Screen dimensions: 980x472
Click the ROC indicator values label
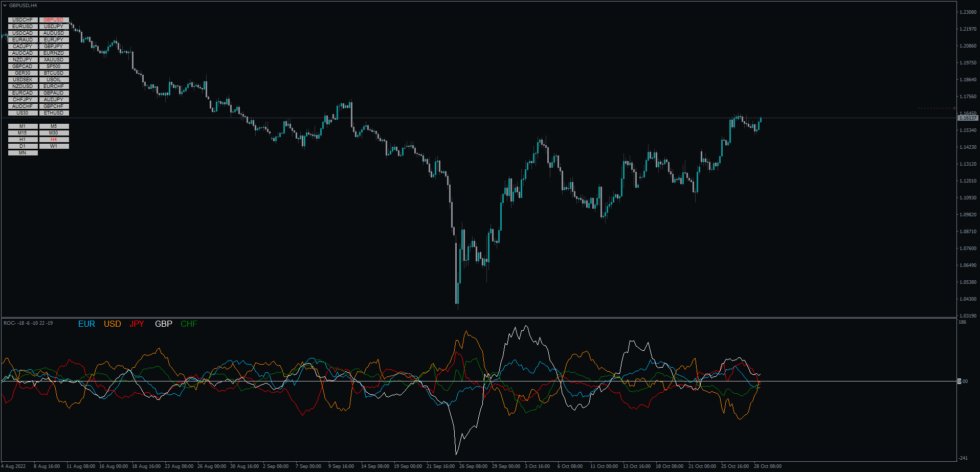[28, 323]
